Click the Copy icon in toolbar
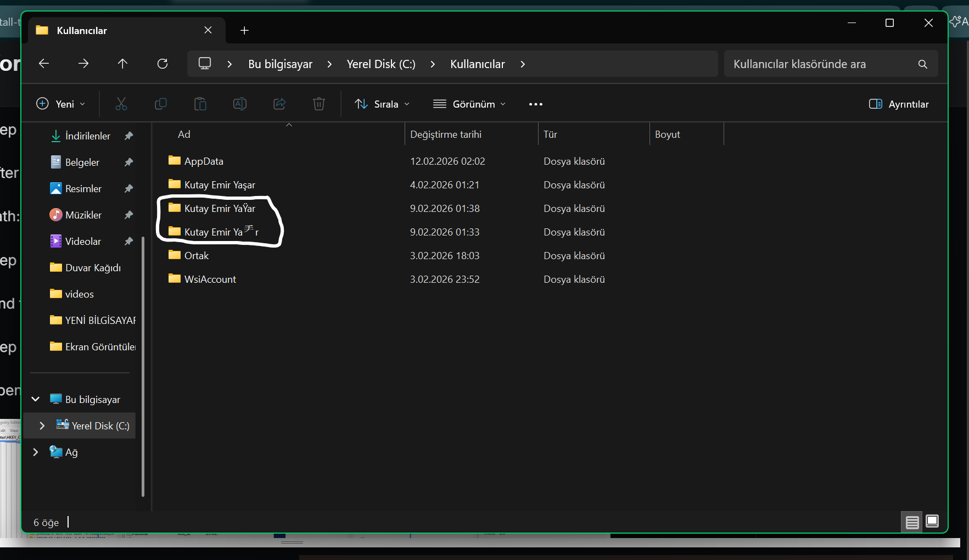The width and height of the screenshot is (969, 560). [161, 104]
